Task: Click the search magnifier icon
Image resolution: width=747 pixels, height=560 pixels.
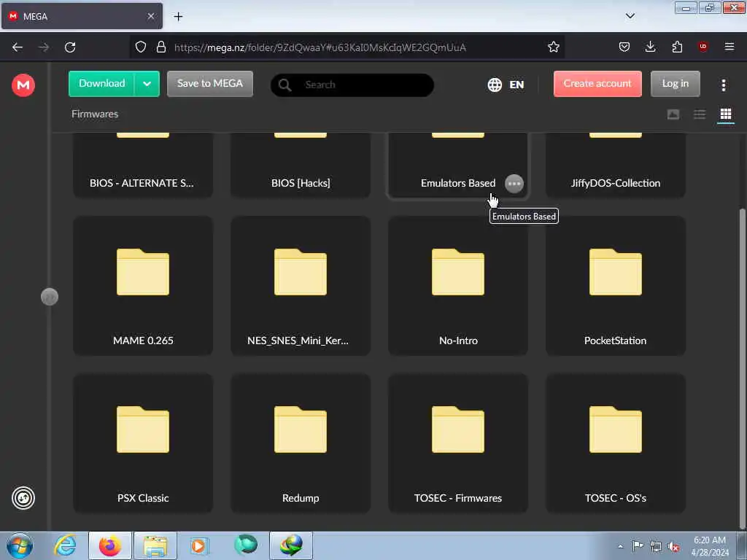Action: click(285, 85)
